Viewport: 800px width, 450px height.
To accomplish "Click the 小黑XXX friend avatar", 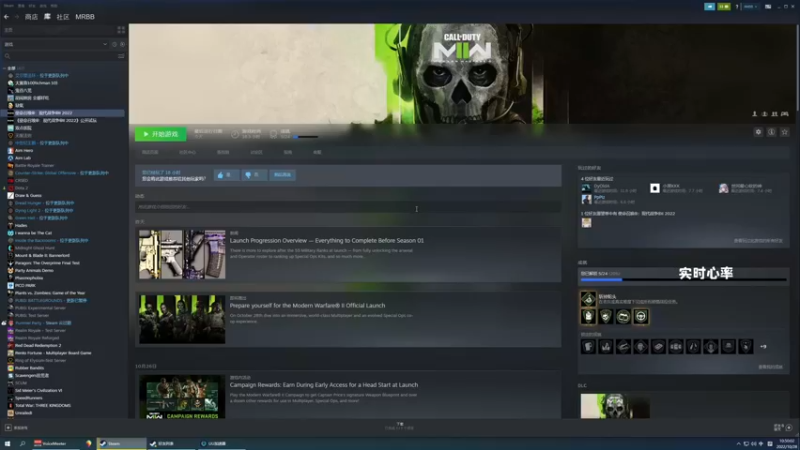I will pos(655,188).
